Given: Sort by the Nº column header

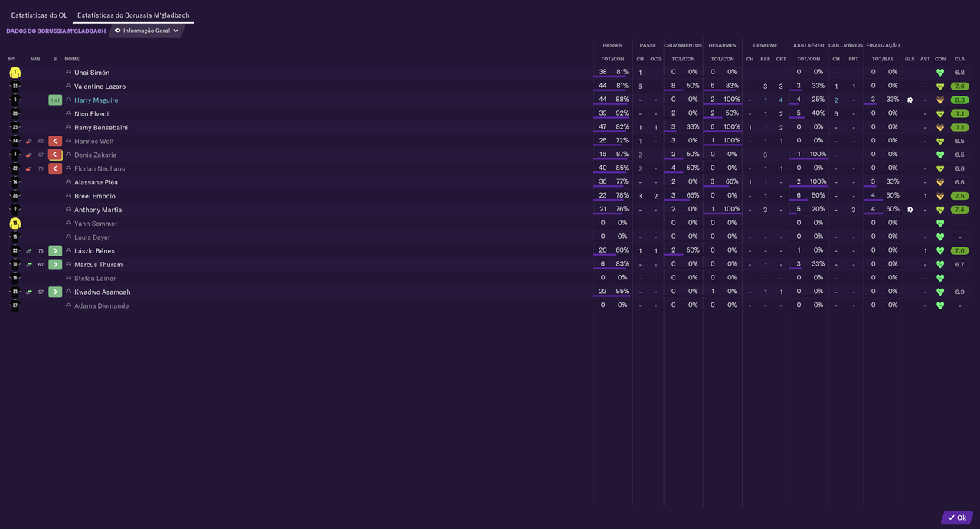Looking at the screenshot, I should point(11,59).
